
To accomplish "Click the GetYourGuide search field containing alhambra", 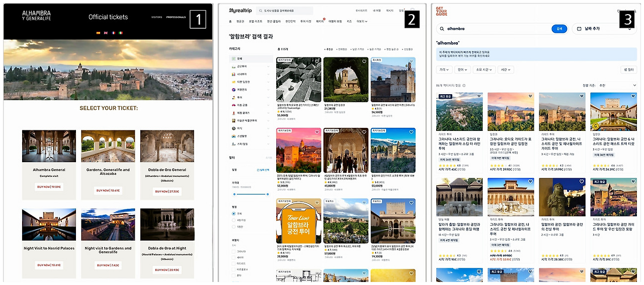I will click(502, 29).
